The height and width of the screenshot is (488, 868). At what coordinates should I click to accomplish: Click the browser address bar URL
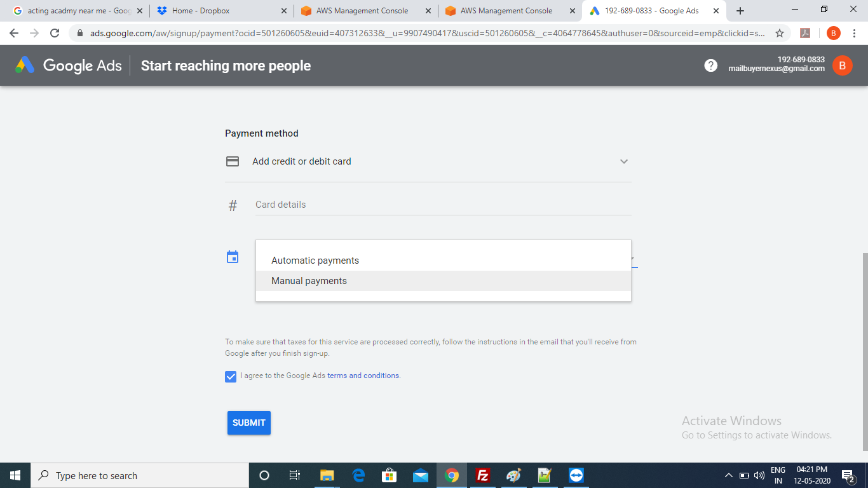pyautogui.click(x=427, y=34)
